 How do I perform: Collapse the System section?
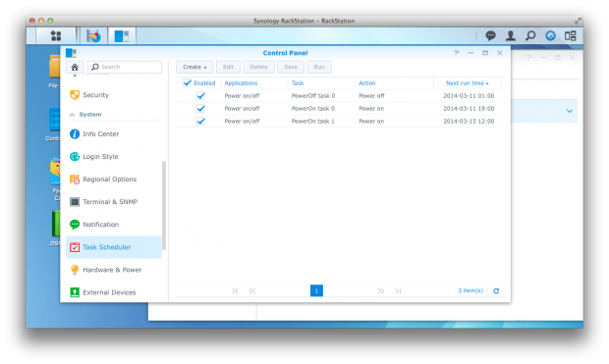click(x=72, y=115)
